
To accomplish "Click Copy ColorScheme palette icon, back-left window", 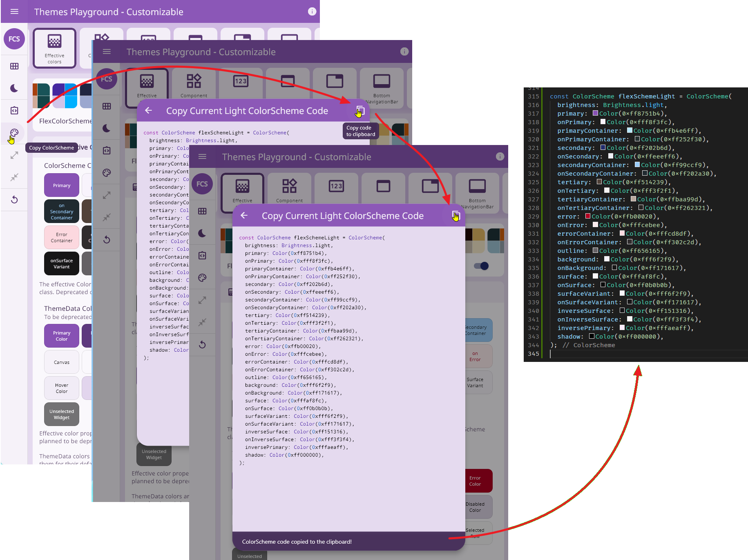I will (x=14, y=133).
